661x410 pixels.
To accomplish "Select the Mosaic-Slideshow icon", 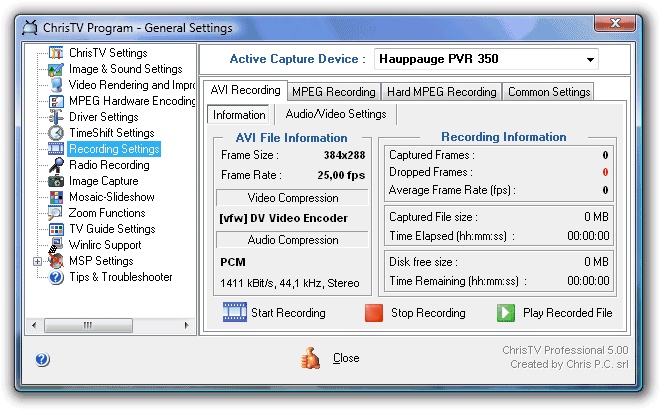I will point(56,197).
